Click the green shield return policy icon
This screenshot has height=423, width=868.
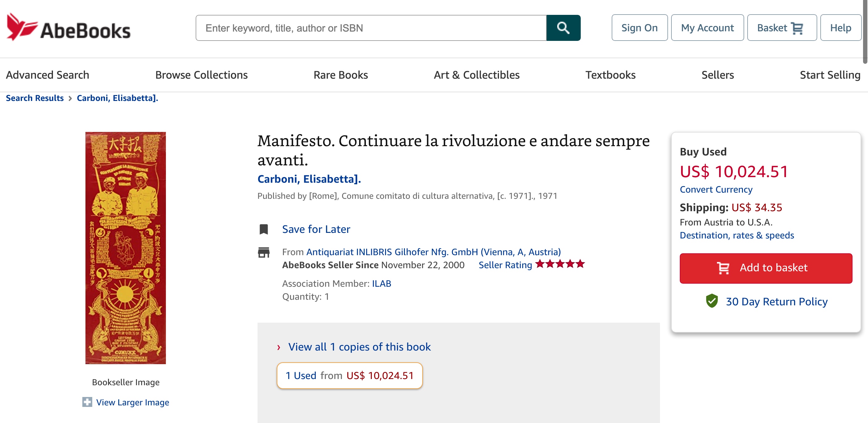click(712, 301)
